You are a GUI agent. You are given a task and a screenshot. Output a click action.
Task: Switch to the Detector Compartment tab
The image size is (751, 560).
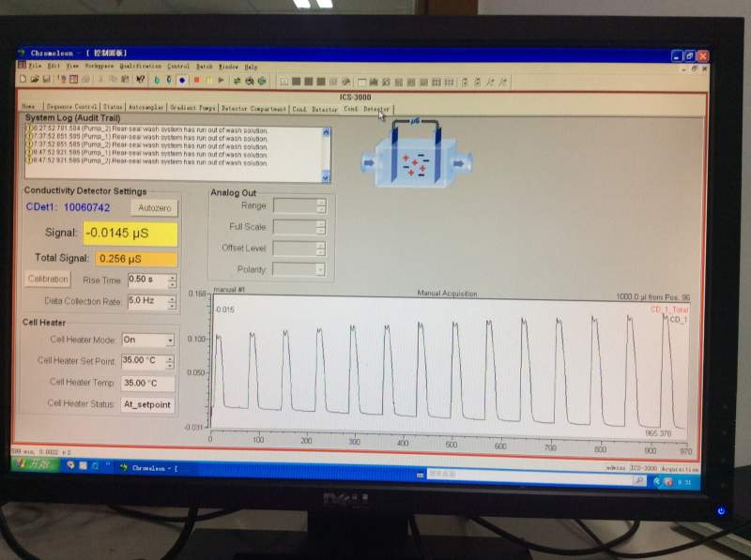click(x=253, y=109)
